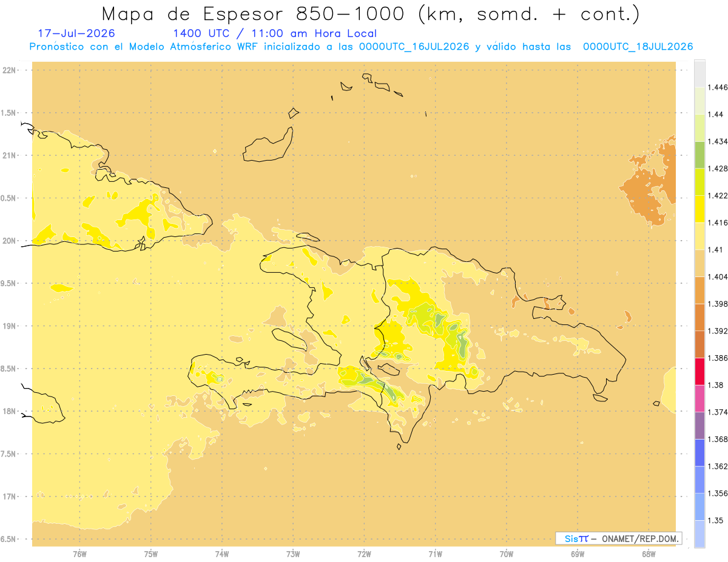Select the legend value '1.416'
This screenshot has width=728, height=562.
click(x=718, y=222)
